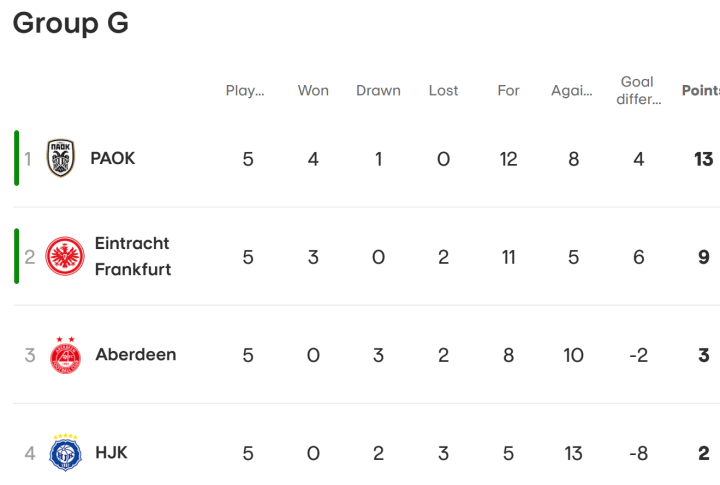Screen dimensions: 720x485
Task: Click the Goal difference column header
Action: pyautogui.click(x=638, y=91)
